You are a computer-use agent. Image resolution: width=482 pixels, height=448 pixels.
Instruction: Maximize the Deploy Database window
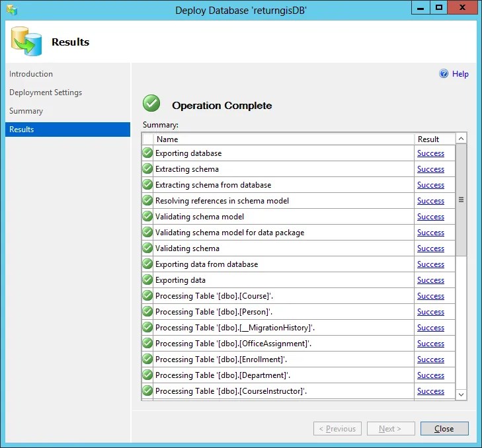point(438,8)
